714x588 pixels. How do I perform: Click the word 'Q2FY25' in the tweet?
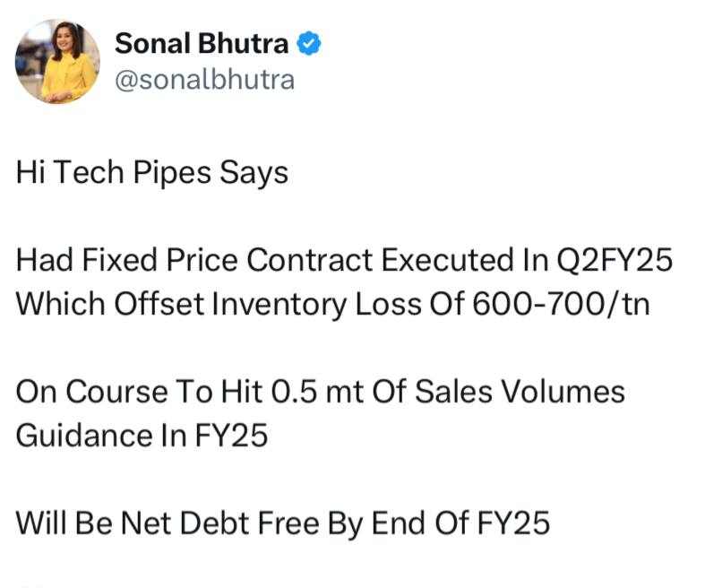pos(615,260)
